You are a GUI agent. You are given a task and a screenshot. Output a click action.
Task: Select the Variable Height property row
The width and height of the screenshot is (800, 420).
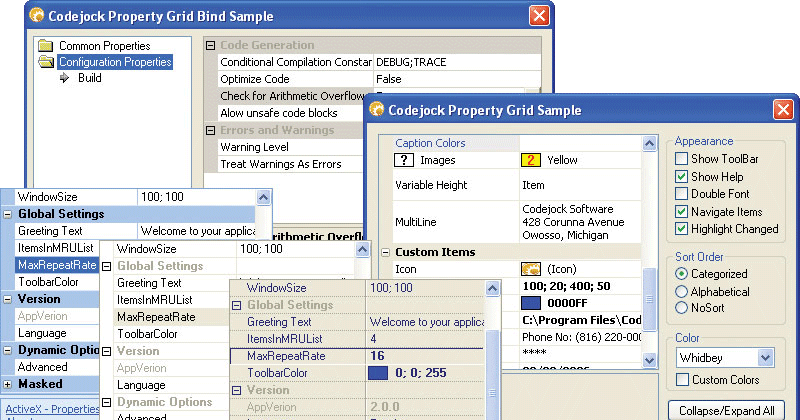(516, 185)
